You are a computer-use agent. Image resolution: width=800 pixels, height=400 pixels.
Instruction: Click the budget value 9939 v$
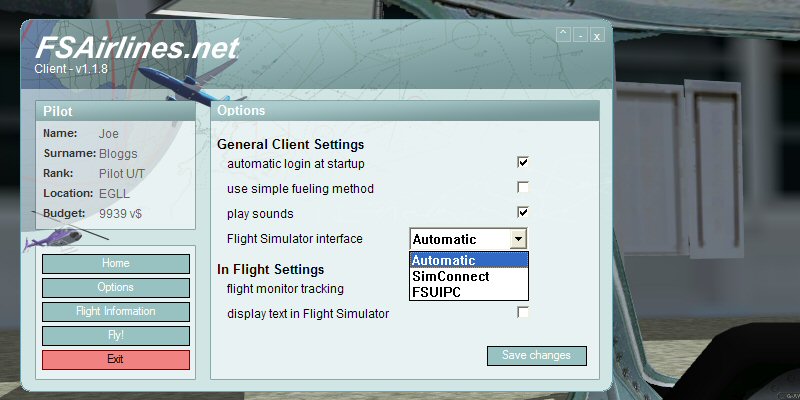pyautogui.click(x=120, y=214)
